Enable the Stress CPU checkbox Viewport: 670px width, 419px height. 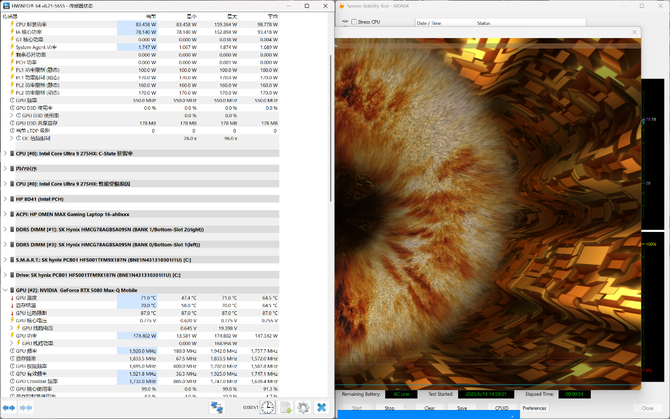click(x=354, y=21)
